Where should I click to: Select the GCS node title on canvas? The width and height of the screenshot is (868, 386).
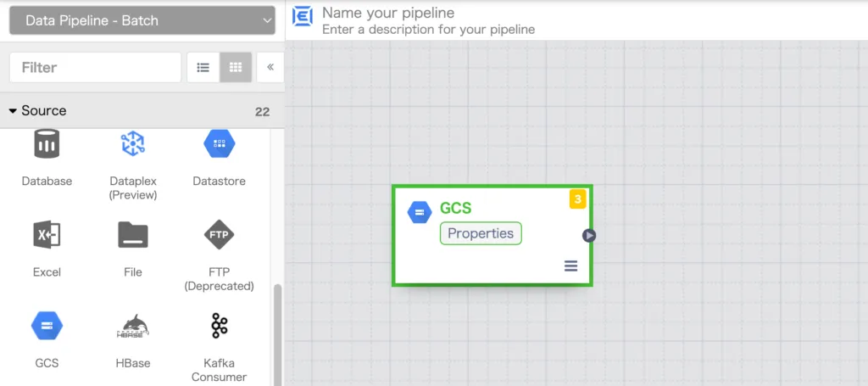pos(455,208)
